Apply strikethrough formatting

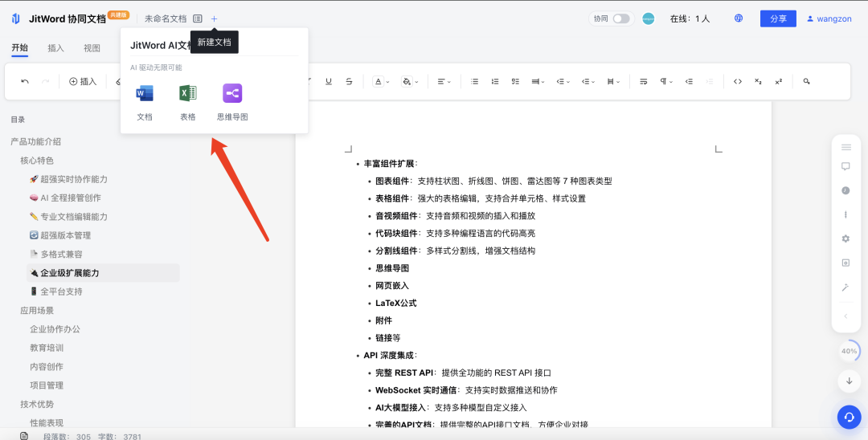[349, 81]
